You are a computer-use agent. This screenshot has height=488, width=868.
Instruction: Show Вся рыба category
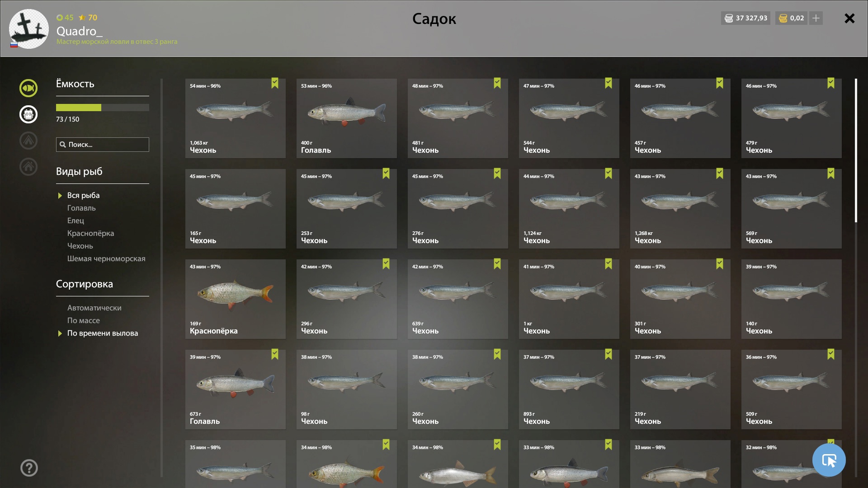(83, 195)
